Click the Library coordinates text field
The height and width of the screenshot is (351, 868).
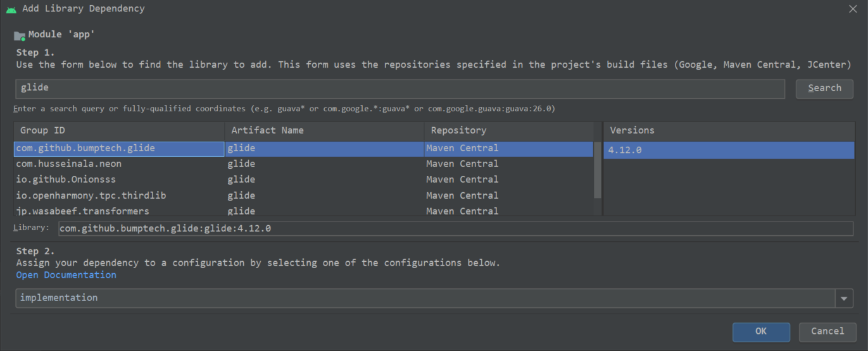[455, 228]
